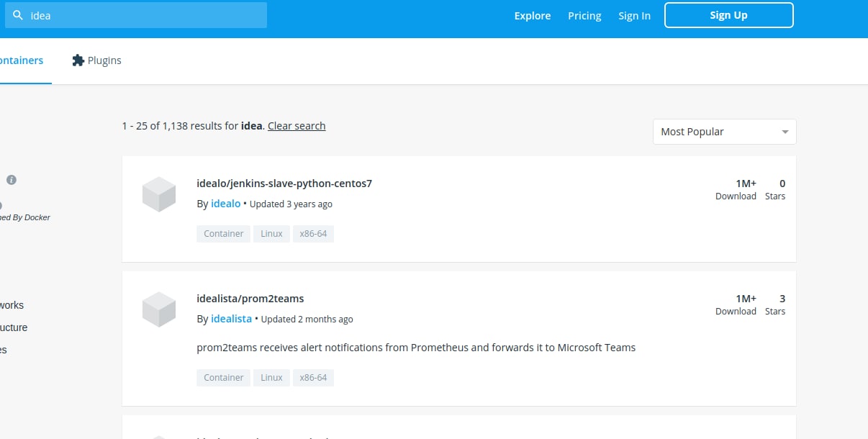Click 0 Stars count on idealo/jenkins card
This screenshot has width=868, height=439.
[x=775, y=189]
